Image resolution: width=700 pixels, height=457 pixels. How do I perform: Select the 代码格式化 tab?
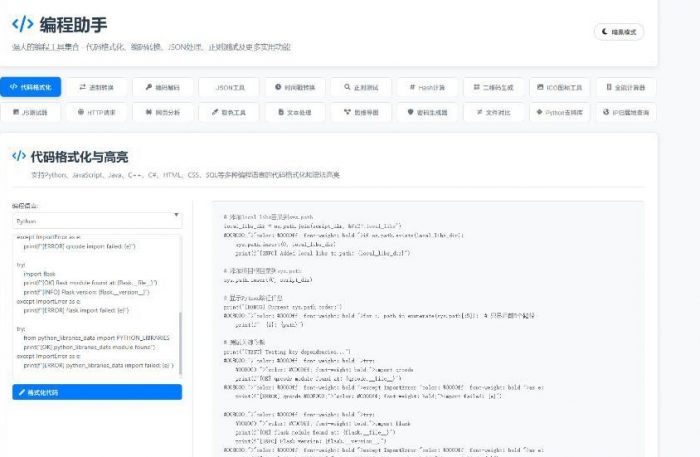coord(32,87)
